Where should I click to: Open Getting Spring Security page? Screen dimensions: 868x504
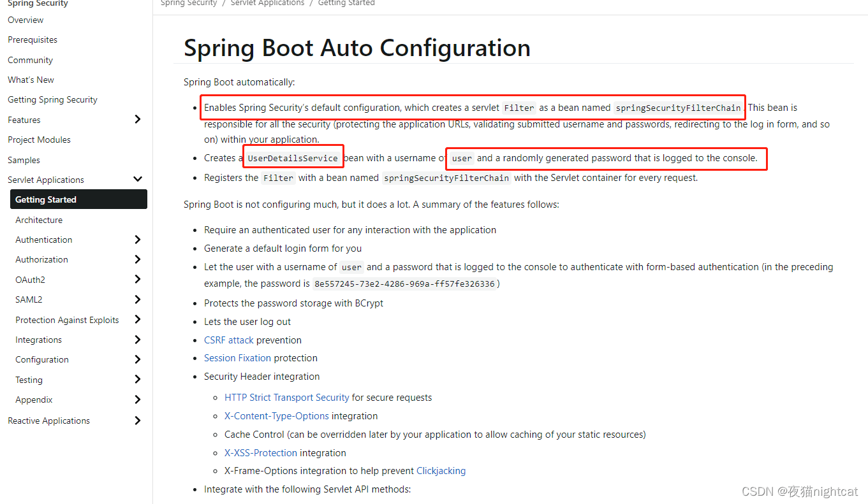coord(52,99)
